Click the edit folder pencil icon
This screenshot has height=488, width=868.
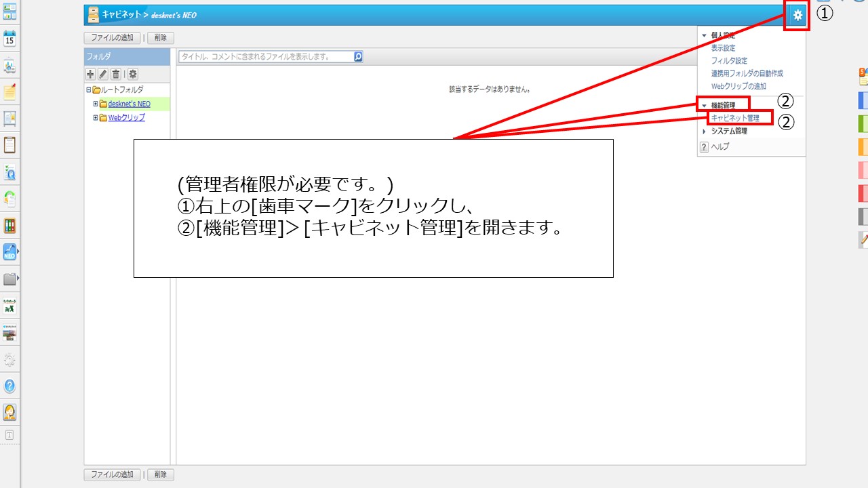pyautogui.click(x=103, y=74)
